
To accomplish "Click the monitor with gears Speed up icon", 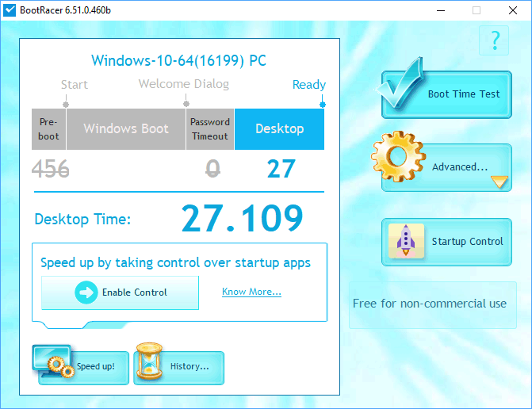I will pos(53,361).
